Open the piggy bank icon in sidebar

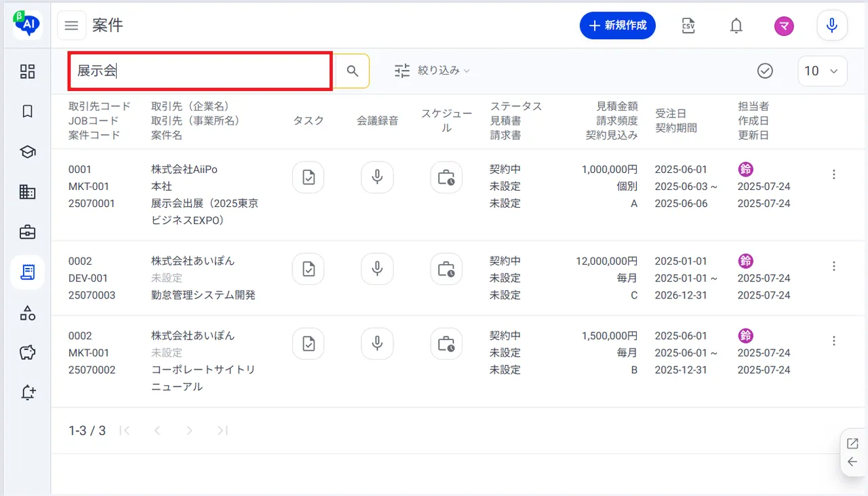coord(27,353)
